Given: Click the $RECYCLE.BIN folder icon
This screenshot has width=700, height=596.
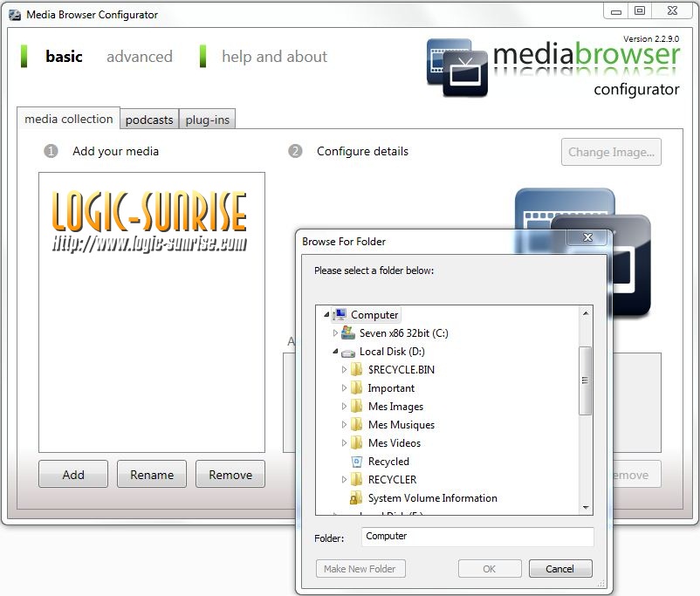Looking at the screenshot, I should pyautogui.click(x=356, y=370).
